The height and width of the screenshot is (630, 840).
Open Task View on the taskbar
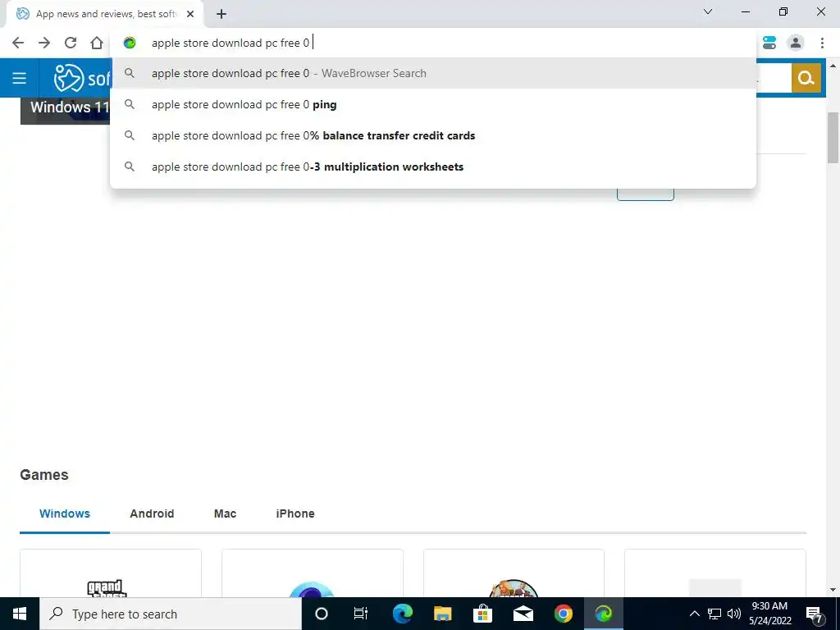point(361,614)
